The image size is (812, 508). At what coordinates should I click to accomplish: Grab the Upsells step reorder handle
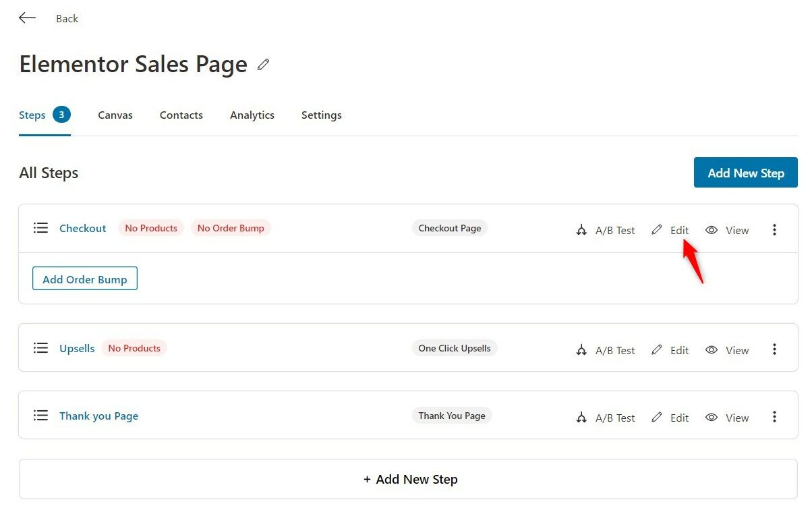41,348
